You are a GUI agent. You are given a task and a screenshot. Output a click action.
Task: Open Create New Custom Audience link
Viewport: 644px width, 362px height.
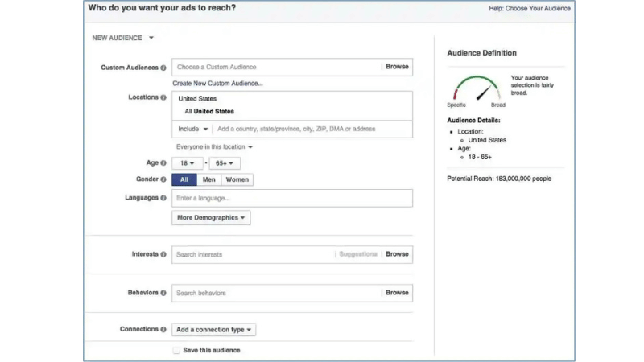(x=217, y=84)
